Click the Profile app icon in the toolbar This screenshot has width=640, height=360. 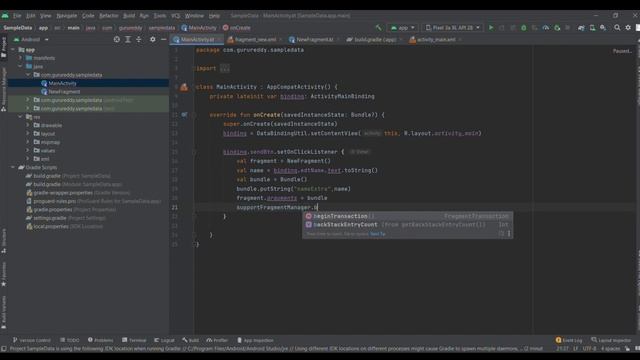point(546,28)
